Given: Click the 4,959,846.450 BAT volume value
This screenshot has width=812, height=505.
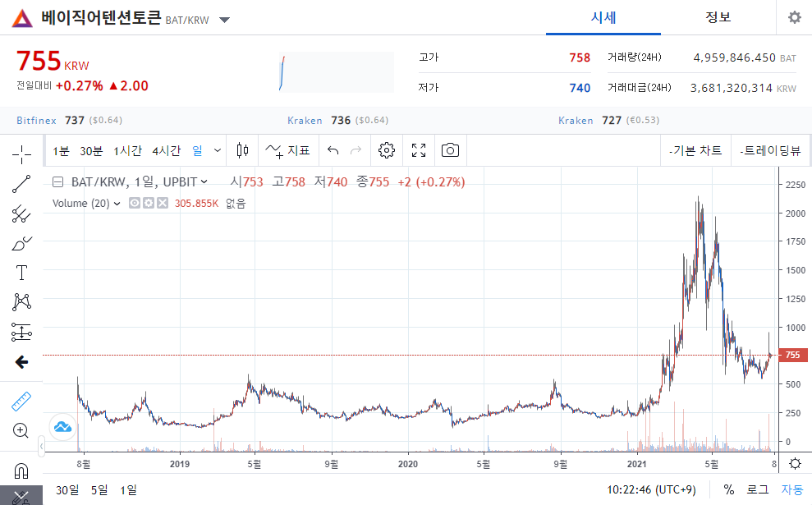Looking at the screenshot, I should pos(734,57).
